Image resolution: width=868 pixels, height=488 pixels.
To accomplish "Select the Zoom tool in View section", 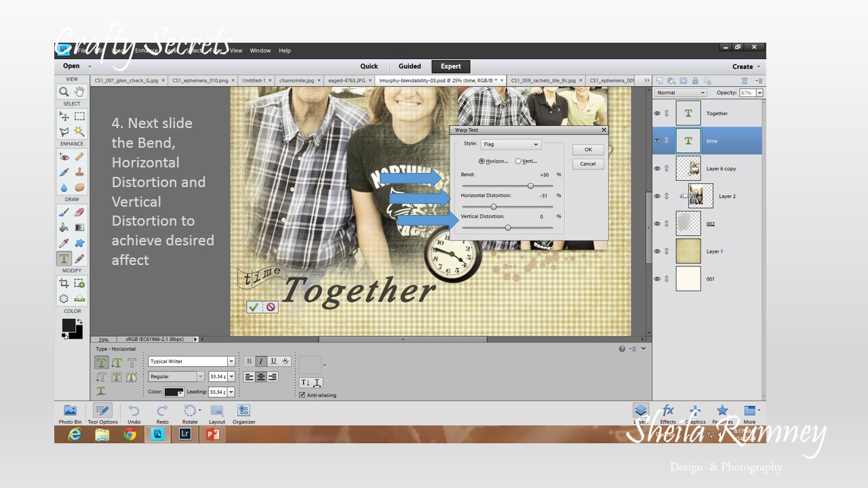I will click(x=64, y=91).
